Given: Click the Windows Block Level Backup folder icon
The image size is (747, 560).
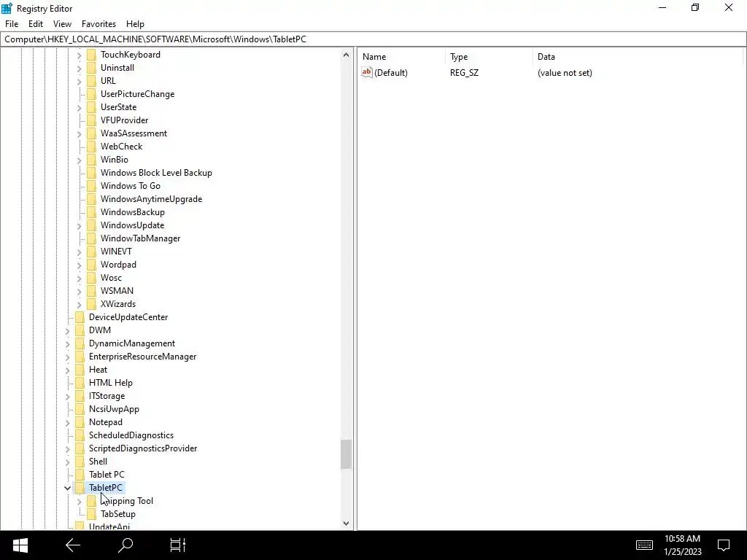Looking at the screenshot, I should coord(91,172).
